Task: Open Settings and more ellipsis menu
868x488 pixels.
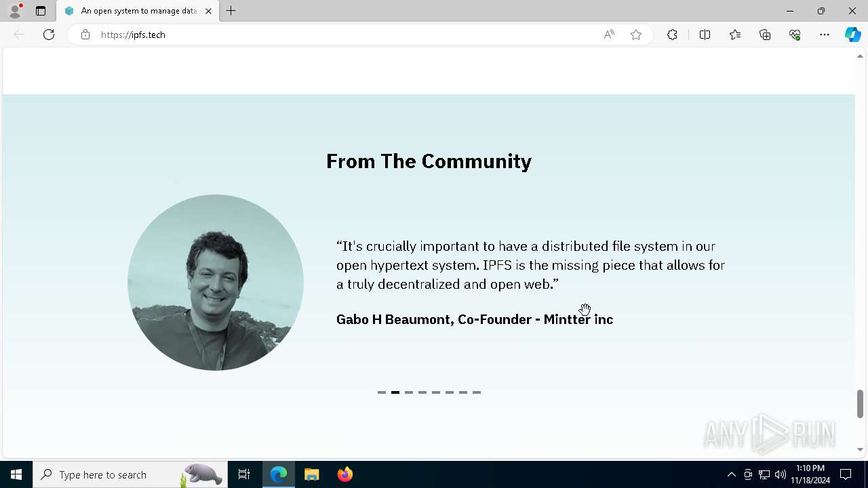Action: tap(825, 35)
